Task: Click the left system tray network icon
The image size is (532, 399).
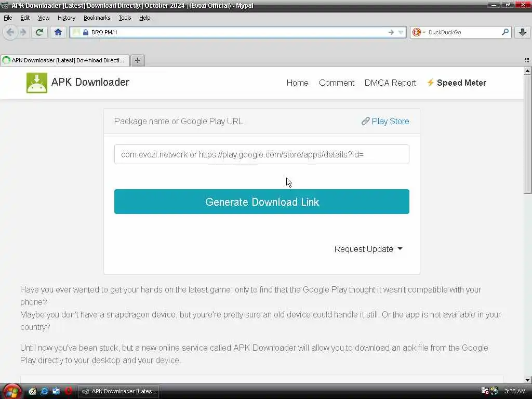Action: pos(485,391)
